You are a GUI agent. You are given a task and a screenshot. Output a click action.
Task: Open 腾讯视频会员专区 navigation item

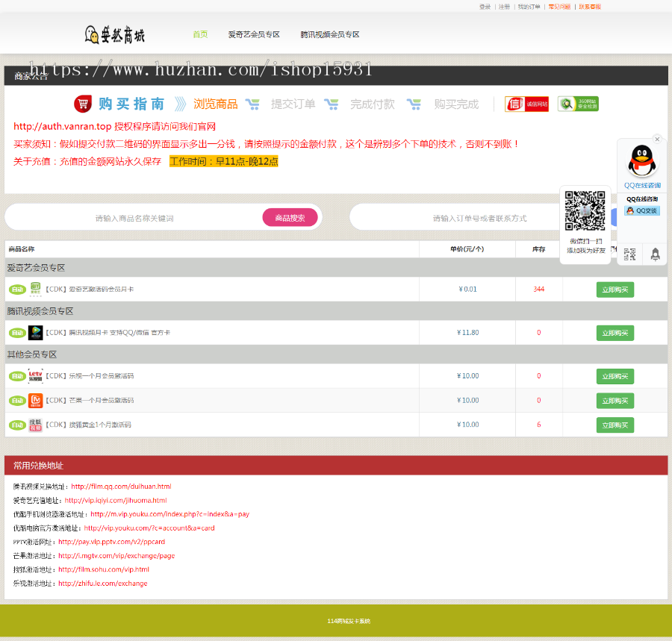point(329,34)
